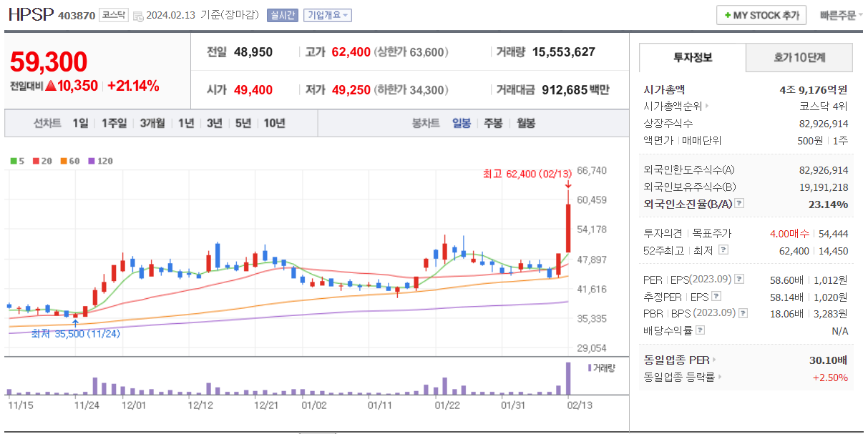Open the 동일업종 PER link
Image resolution: width=868 pixels, height=434 pixels.
(x=680, y=360)
